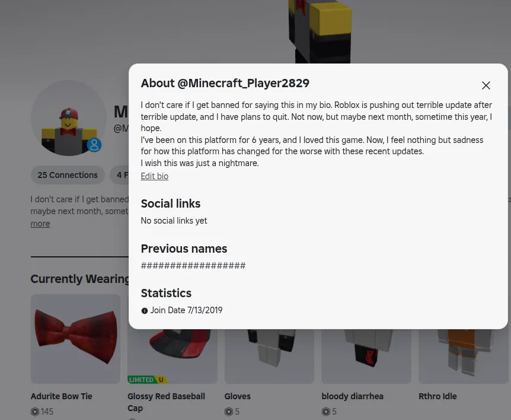Click the About @Minecraft_Player2829 title
Viewport: 511px width, 420px height.
click(x=225, y=83)
